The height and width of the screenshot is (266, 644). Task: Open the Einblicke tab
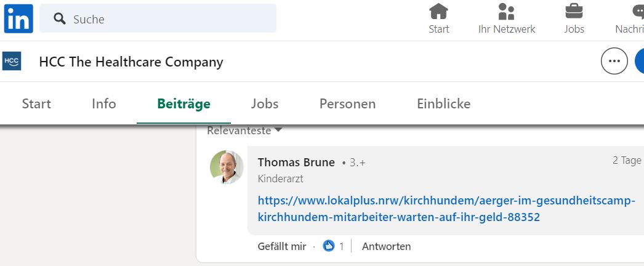coord(443,104)
